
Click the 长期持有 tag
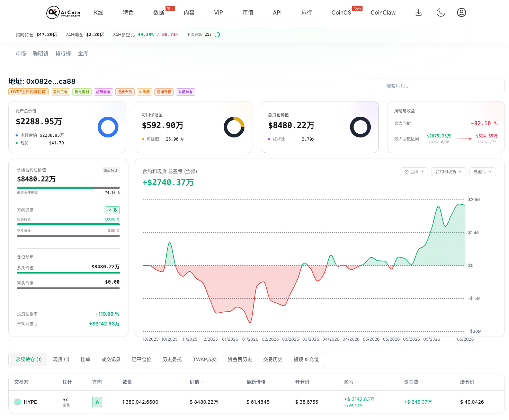[x=186, y=92]
